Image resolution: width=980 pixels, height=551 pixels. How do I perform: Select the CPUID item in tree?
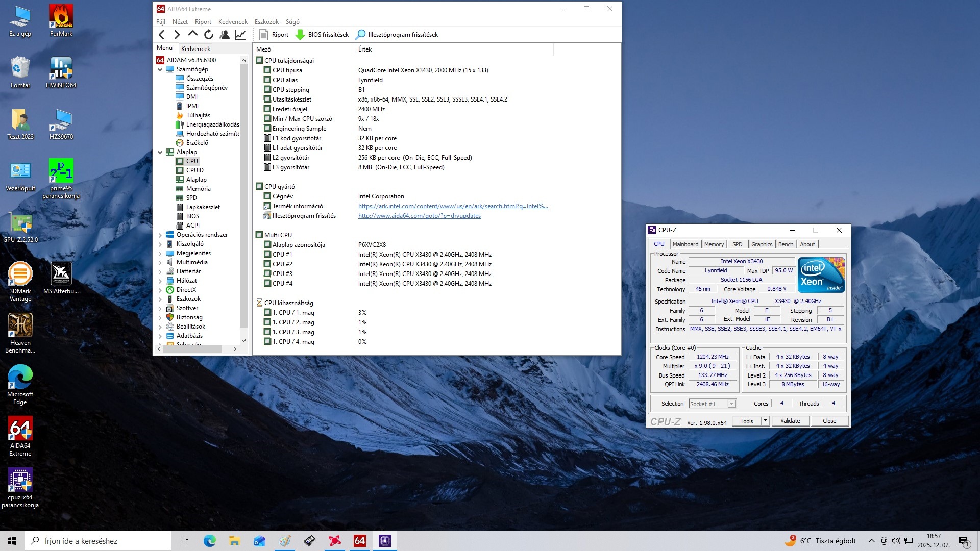pyautogui.click(x=194, y=170)
